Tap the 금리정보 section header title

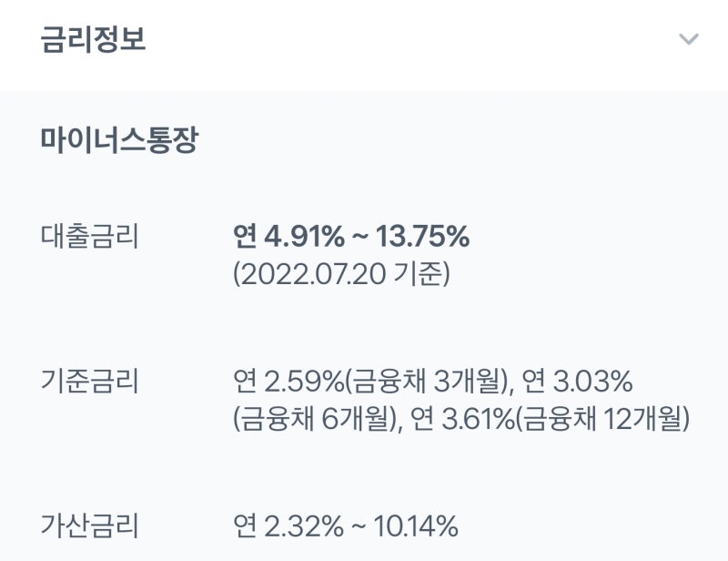point(94,39)
